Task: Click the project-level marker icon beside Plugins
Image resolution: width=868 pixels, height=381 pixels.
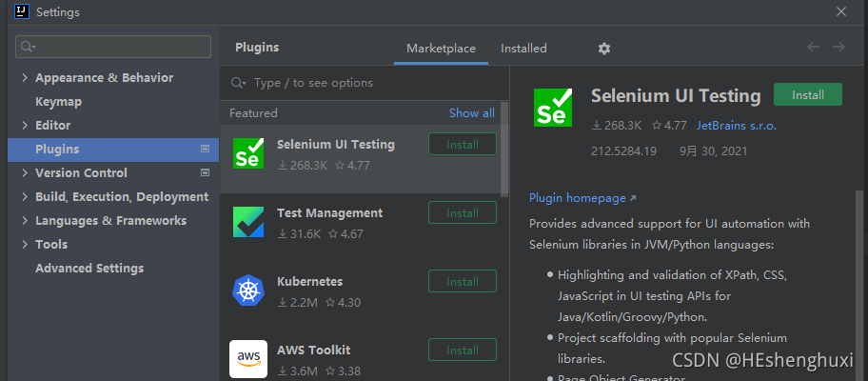Action: click(205, 149)
